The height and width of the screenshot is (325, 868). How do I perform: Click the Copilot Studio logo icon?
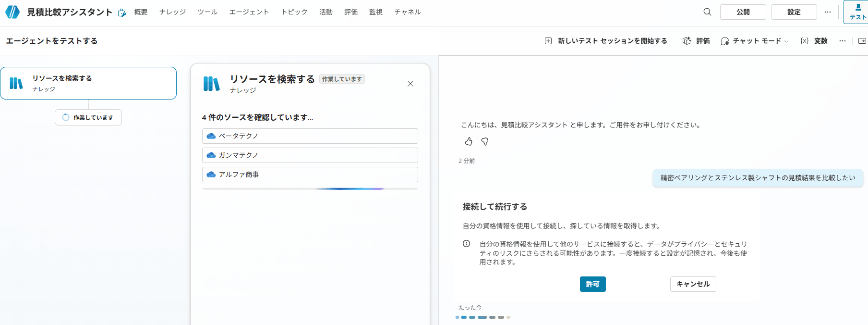12,12
